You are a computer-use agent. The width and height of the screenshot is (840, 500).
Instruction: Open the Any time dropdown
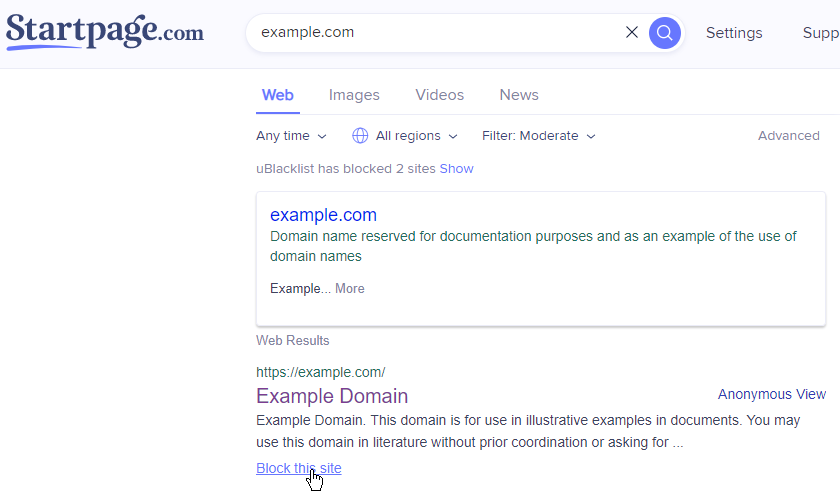(x=291, y=136)
